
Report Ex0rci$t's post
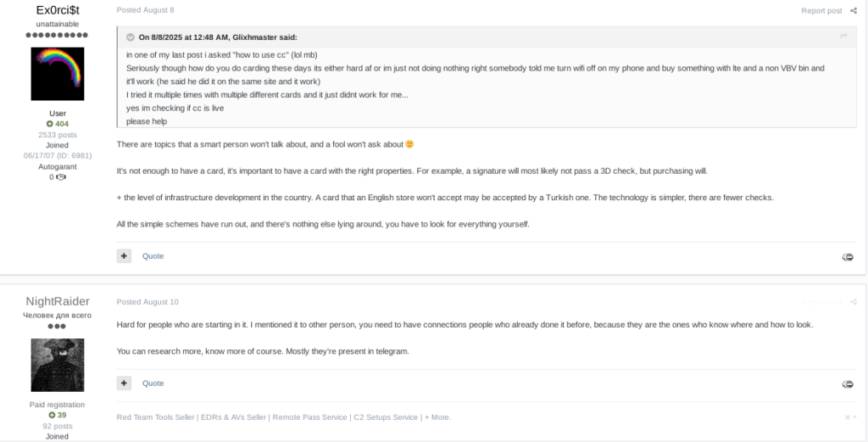(x=821, y=11)
